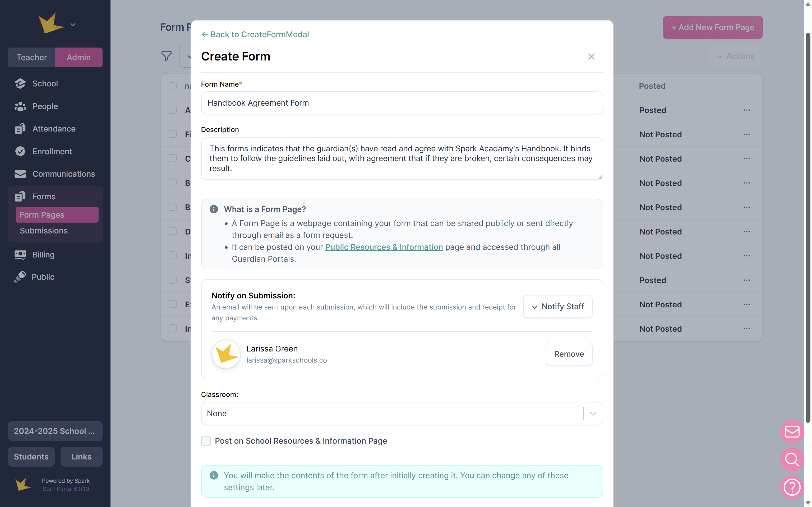Screen dimensions: 812x507
Task: Open Billing from the sidebar
Action: point(43,255)
